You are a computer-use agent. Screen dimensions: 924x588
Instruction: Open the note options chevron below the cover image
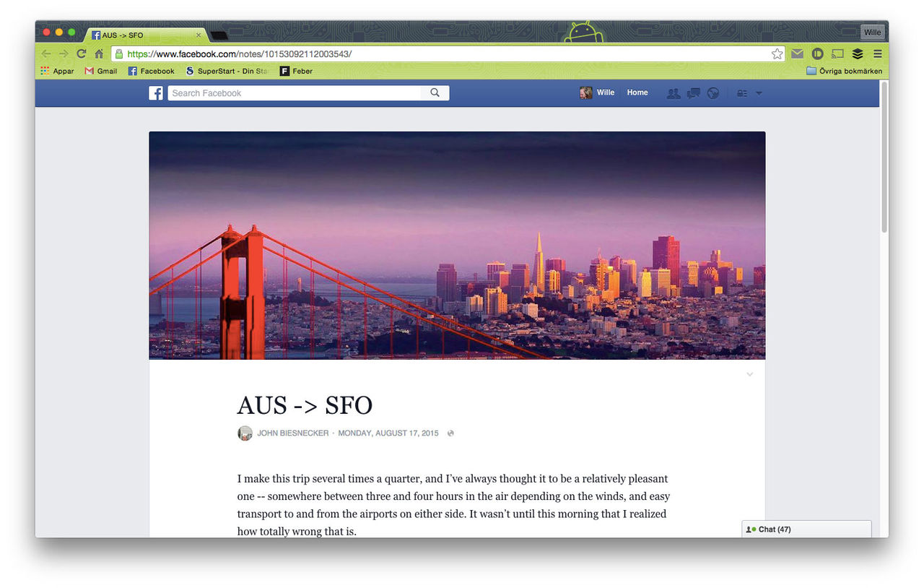pos(749,374)
